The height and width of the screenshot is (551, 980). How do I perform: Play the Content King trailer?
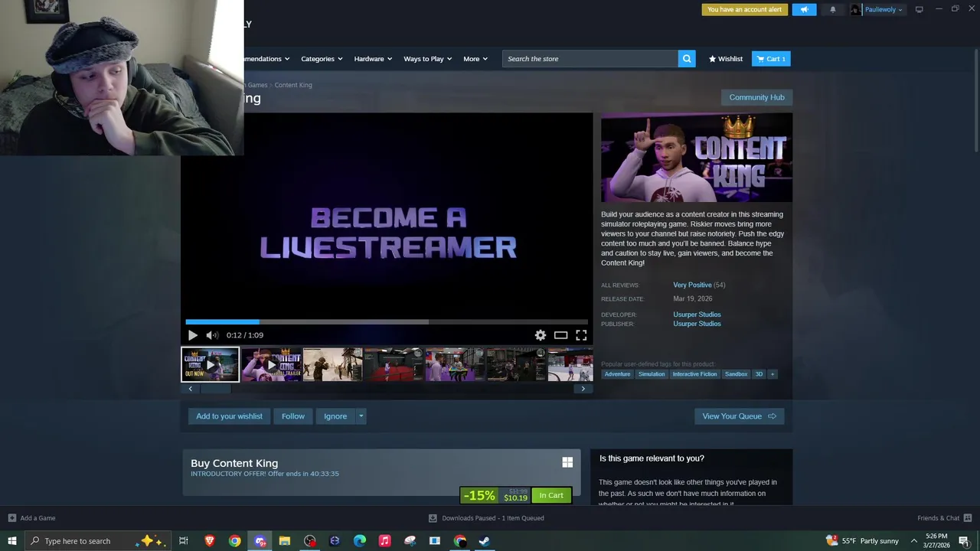click(192, 335)
